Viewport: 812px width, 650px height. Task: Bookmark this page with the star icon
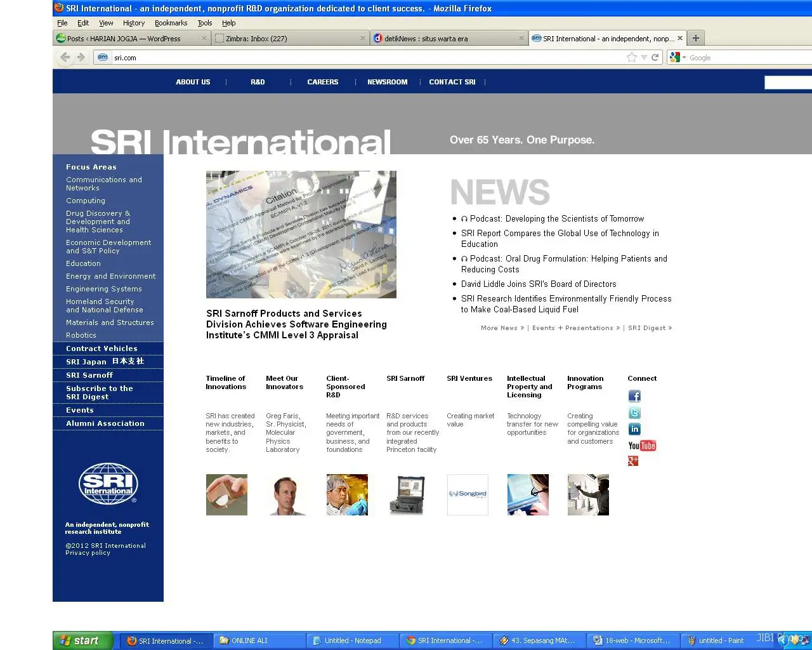pos(632,57)
